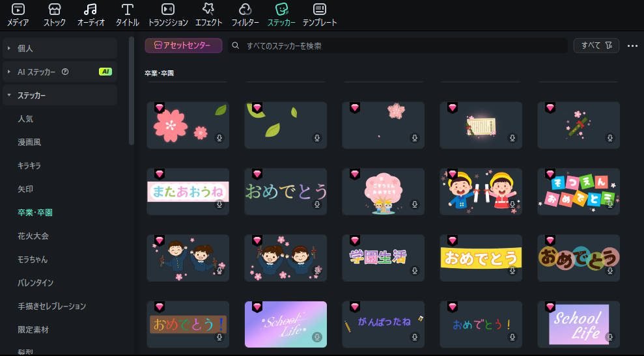The image size is (644, 356).
Task: Open the フィルター tab
Action: tap(245, 15)
